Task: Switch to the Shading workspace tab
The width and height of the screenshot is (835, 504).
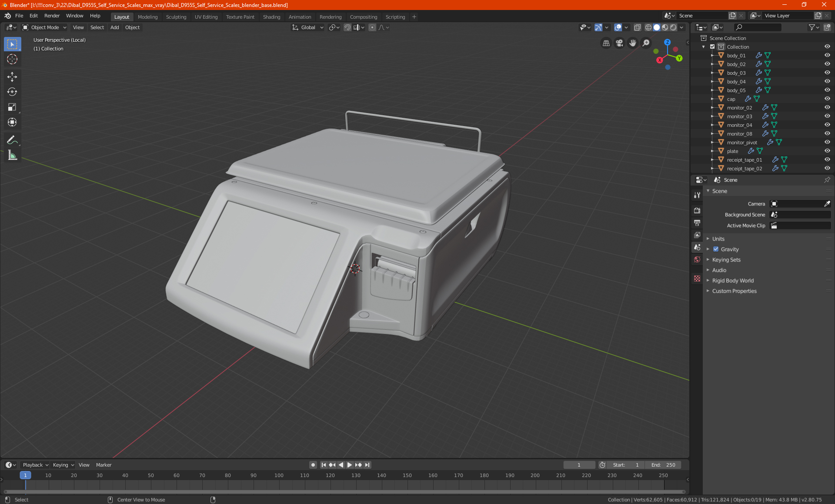Action: click(x=271, y=17)
